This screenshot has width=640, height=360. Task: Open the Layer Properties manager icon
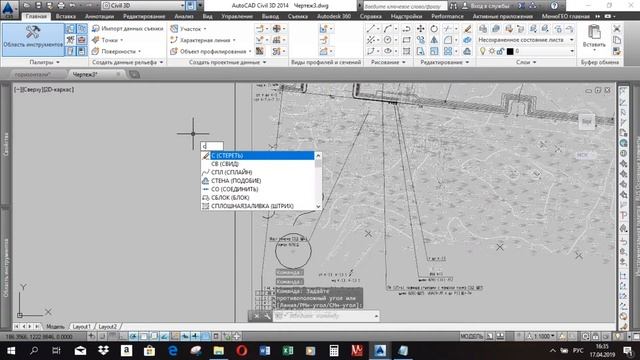(x=483, y=29)
